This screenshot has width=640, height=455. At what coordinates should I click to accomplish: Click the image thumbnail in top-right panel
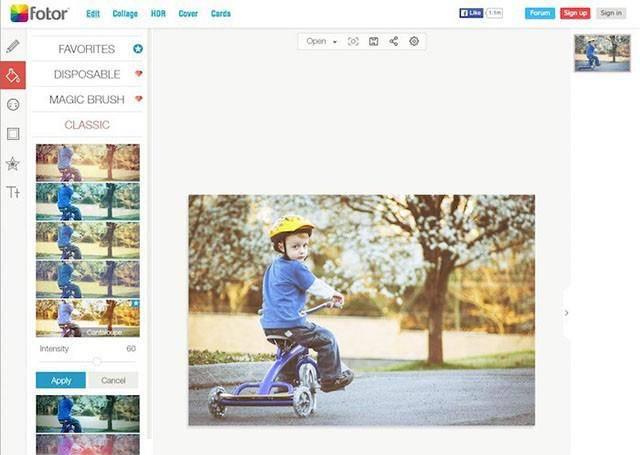tap(602, 53)
